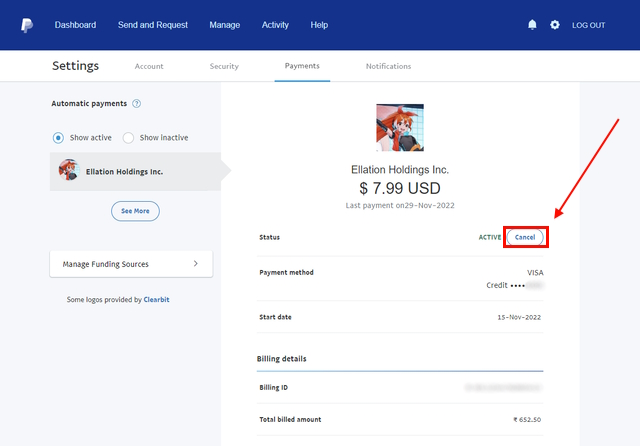Open the Dashboard menu
Screen dimensions: 640x446
click(x=75, y=25)
